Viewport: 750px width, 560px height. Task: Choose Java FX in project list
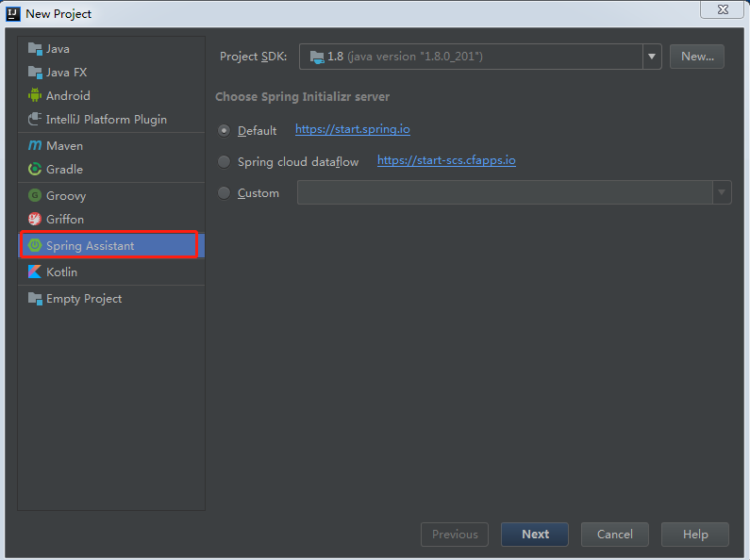(x=66, y=73)
